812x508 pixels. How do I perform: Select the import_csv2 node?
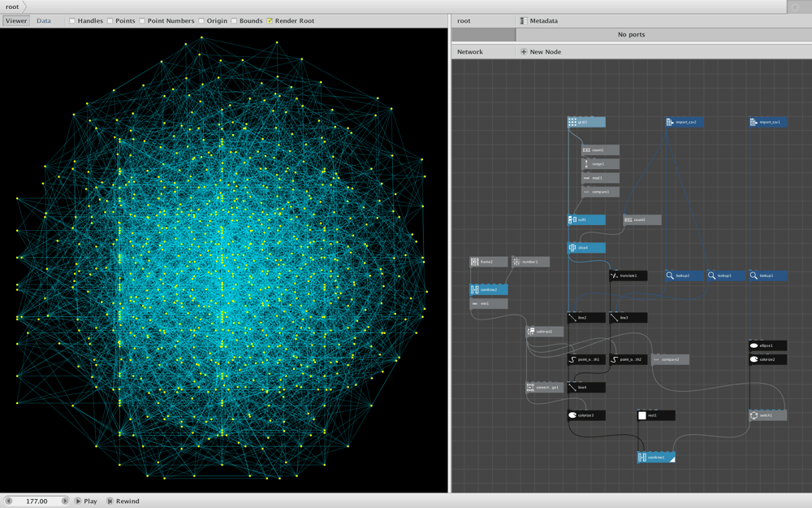(684, 123)
